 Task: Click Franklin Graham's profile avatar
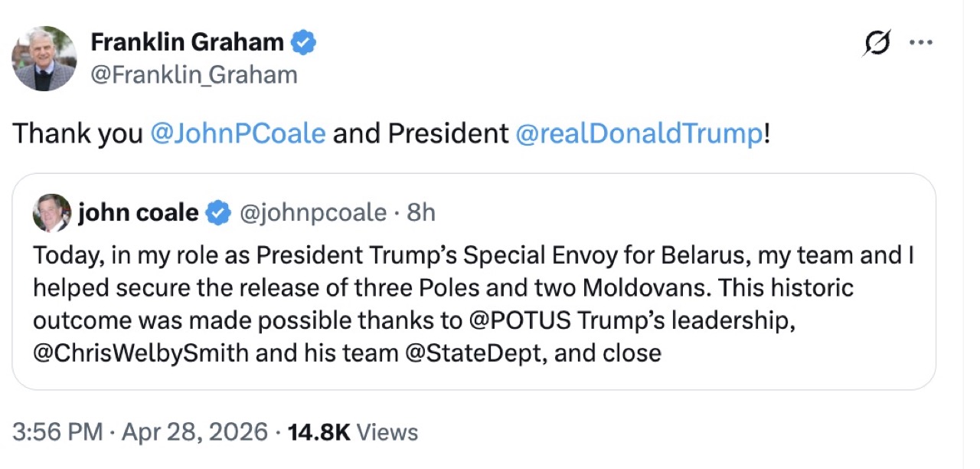(x=44, y=59)
